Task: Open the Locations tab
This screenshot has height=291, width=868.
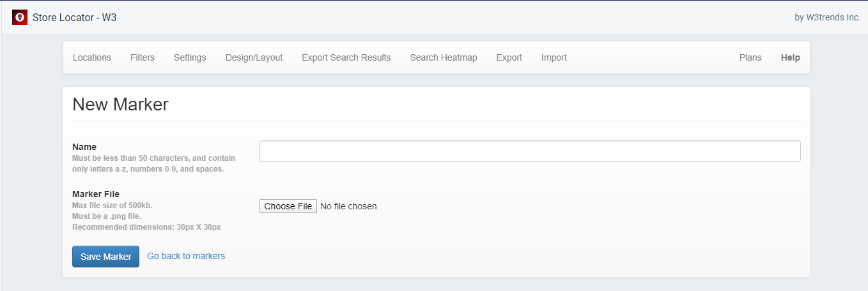Action: 92,57
